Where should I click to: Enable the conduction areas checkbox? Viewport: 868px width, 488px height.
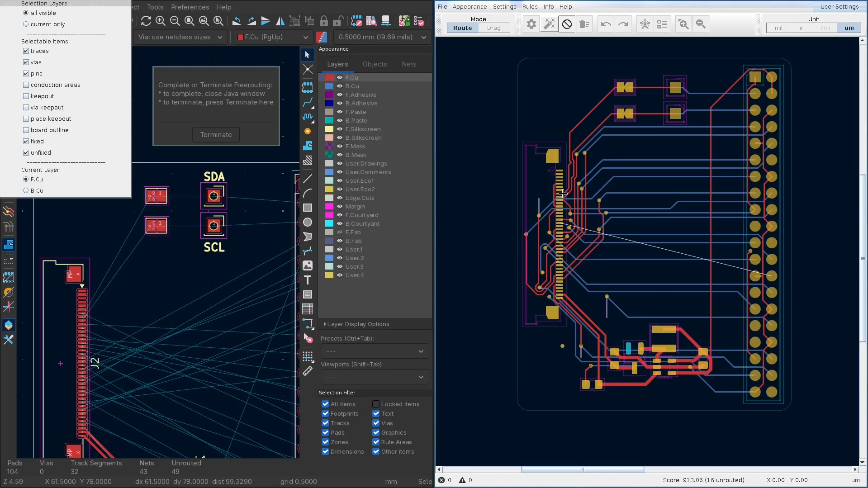tap(26, 85)
